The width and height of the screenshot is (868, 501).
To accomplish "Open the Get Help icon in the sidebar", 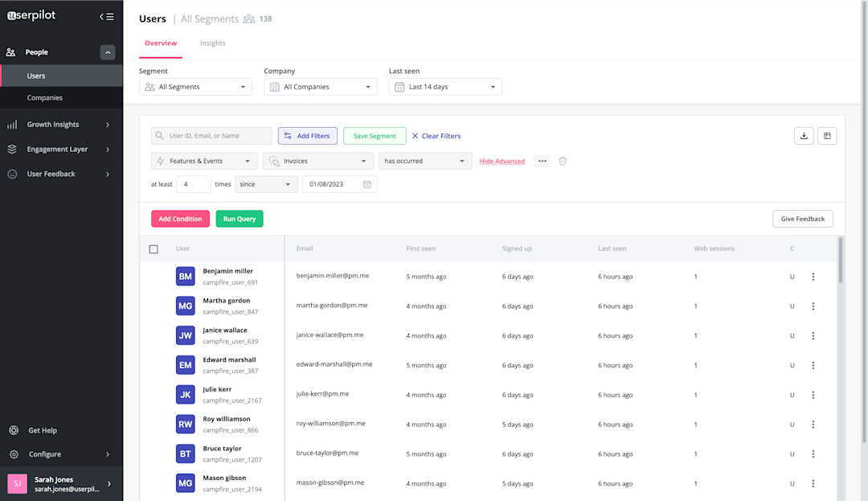I will pyautogui.click(x=14, y=430).
